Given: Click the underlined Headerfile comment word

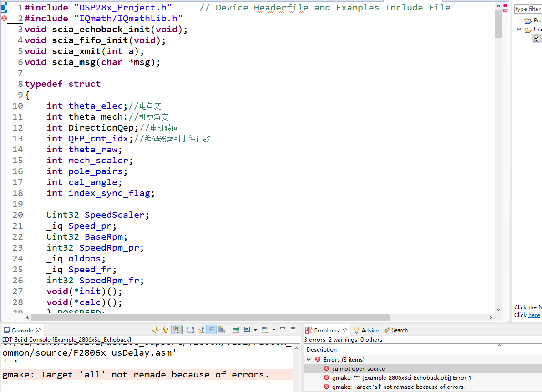Looking at the screenshot, I should pyautogui.click(x=281, y=8).
